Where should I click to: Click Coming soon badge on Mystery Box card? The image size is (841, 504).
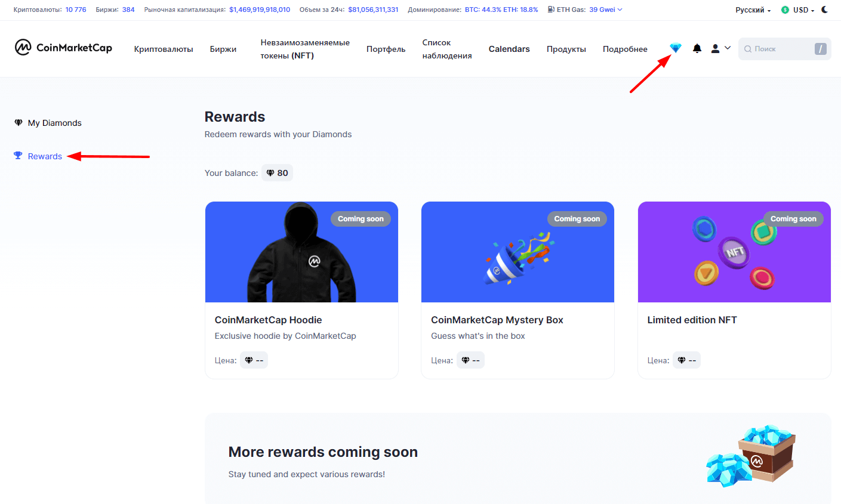[577, 219]
